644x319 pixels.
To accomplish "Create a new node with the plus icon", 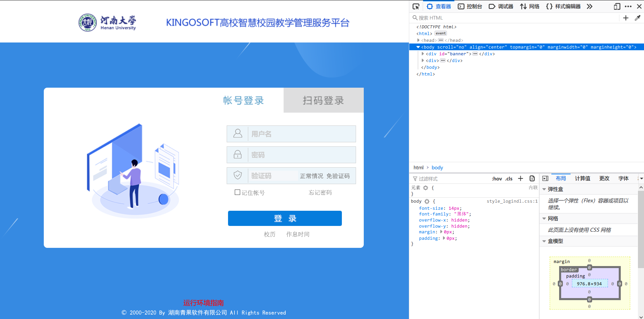I will (626, 18).
